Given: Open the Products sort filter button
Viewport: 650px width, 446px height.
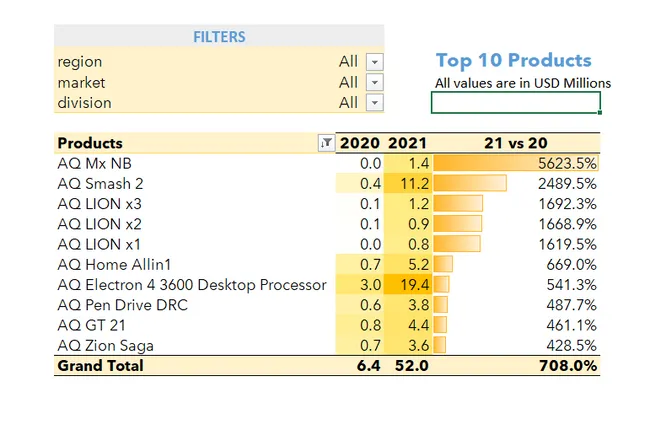Looking at the screenshot, I should (326, 143).
